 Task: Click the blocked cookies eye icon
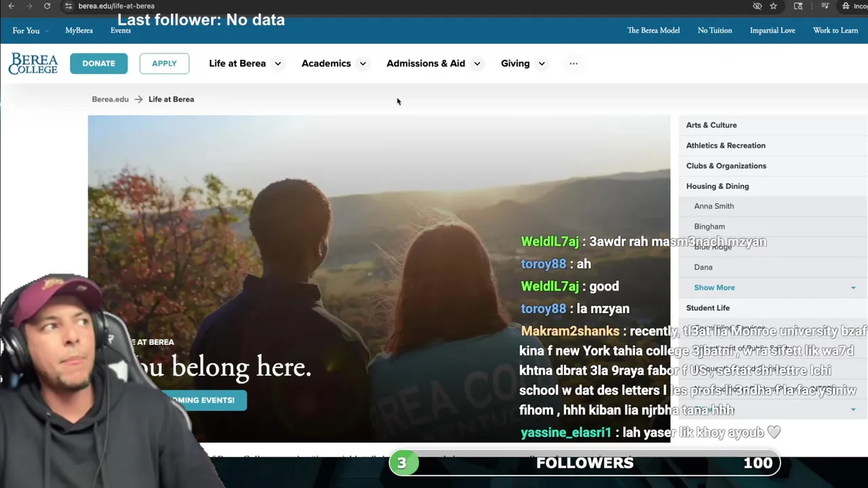[x=757, y=6]
